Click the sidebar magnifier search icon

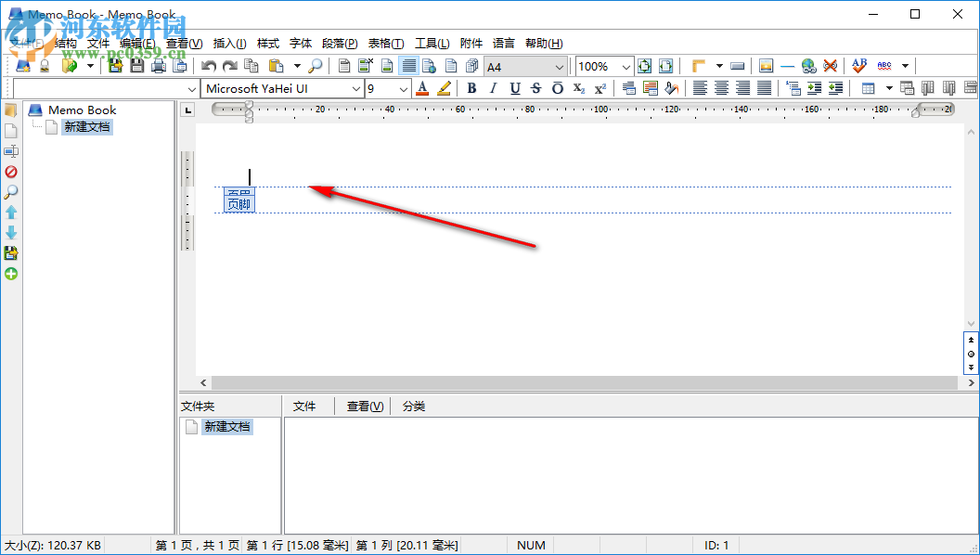pos(11,192)
